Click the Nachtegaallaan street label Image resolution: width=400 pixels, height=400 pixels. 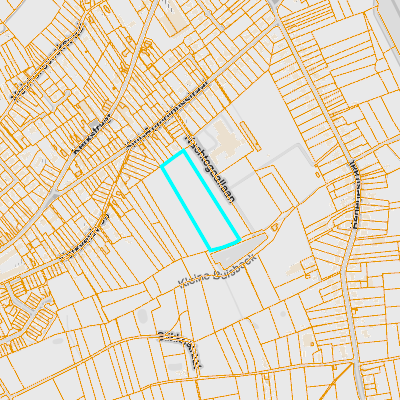tap(210, 169)
